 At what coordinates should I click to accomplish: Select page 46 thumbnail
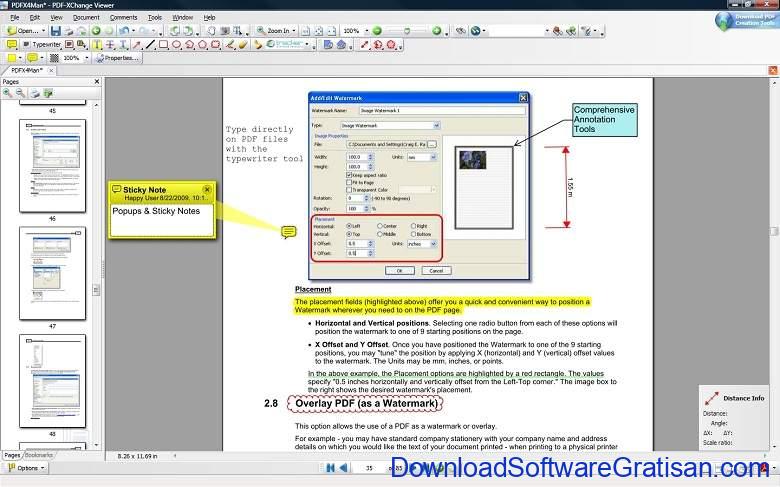(52, 166)
